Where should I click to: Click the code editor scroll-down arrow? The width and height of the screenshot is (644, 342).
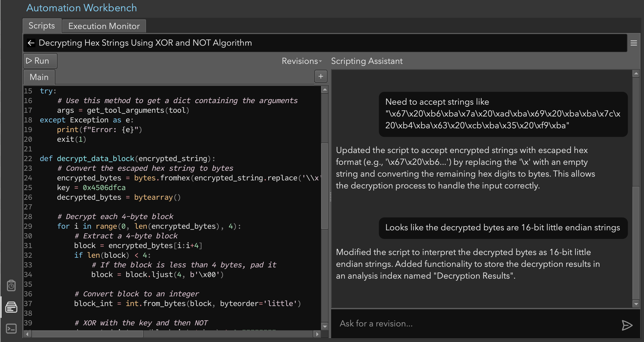tap(325, 326)
